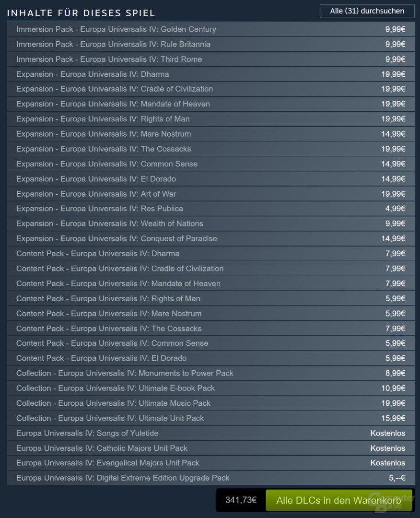Image resolution: width=420 pixels, height=518 pixels.
Task: Open Expansion Art of War listing
Action: coord(210,194)
